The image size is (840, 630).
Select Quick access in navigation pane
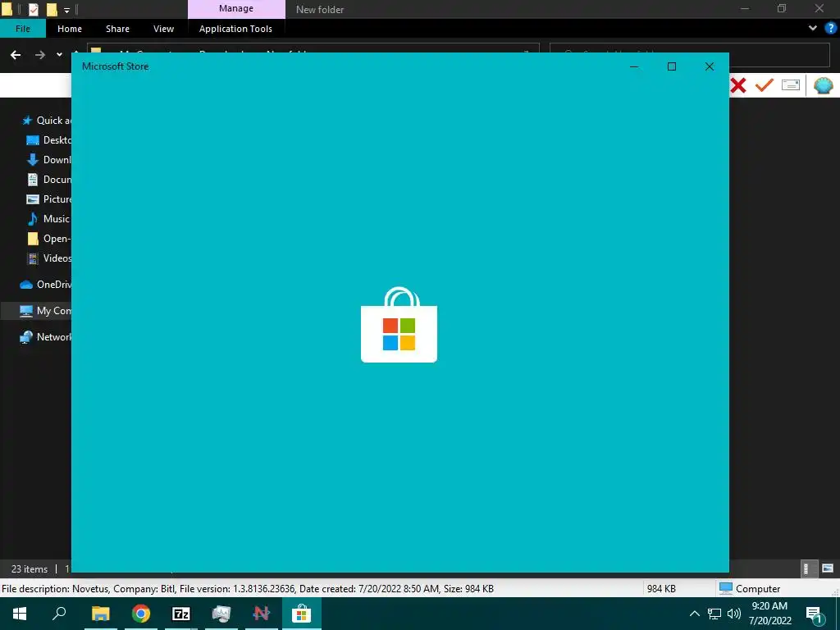pyautogui.click(x=46, y=121)
